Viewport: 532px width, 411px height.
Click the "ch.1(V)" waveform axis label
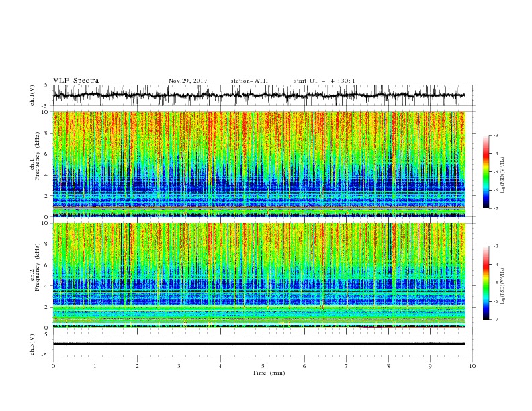32,95
